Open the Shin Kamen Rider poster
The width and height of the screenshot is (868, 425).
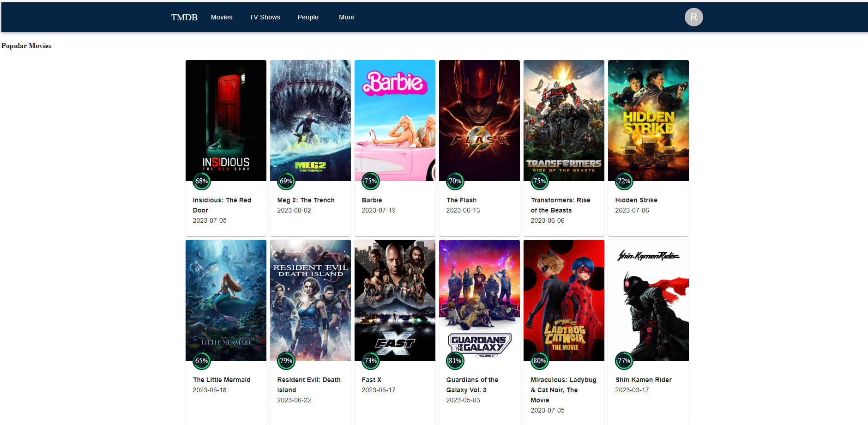click(648, 300)
